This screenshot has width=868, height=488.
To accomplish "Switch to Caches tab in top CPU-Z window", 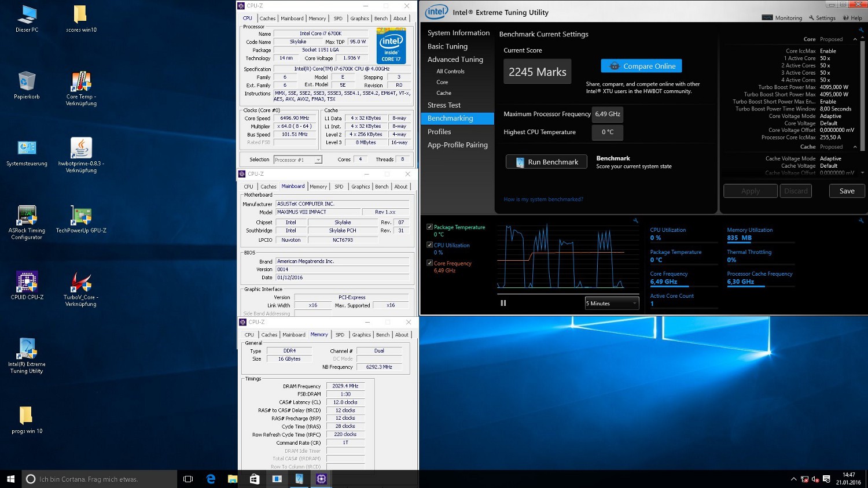I will [267, 19].
